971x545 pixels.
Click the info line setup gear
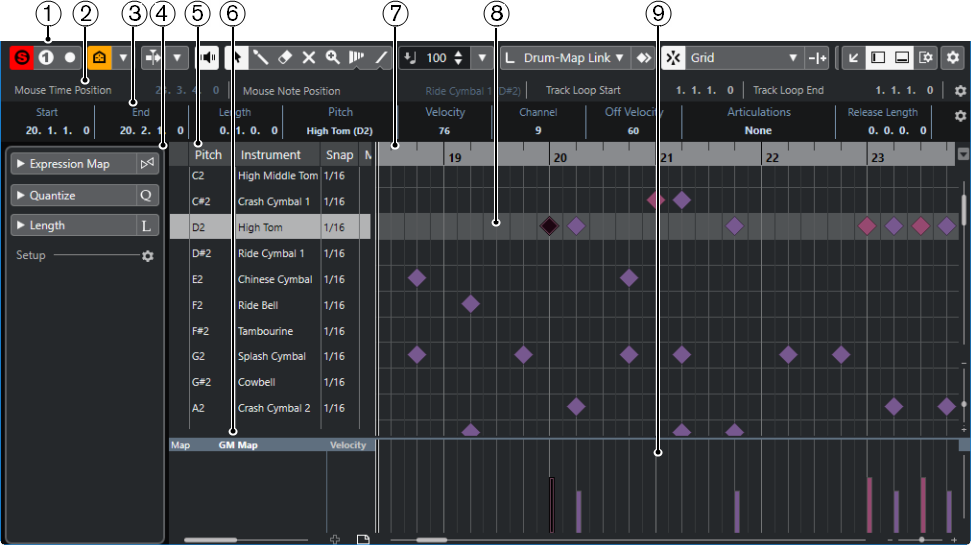click(960, 116)
